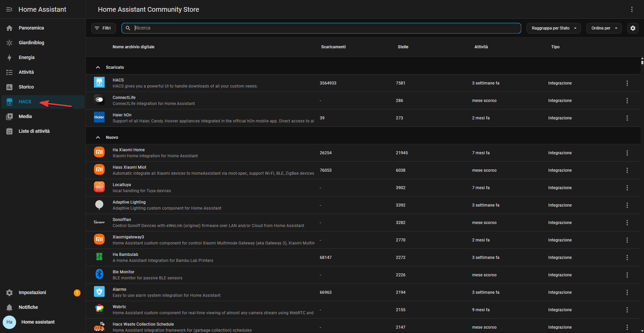Open Storico in the sidebar

(x=43, y=87)
